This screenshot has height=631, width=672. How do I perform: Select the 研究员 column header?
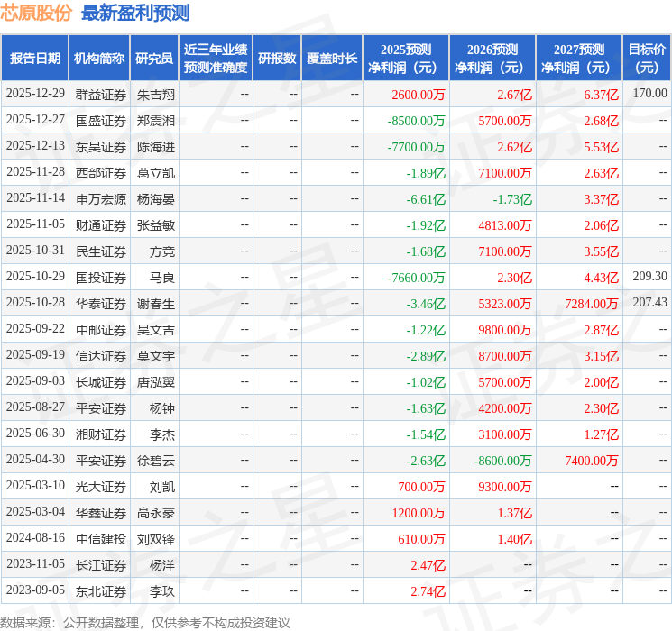click(154, 59)
